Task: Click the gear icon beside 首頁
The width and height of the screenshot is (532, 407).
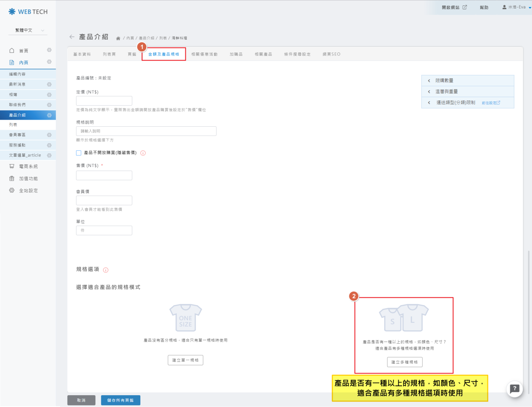Action: [49, 50]
